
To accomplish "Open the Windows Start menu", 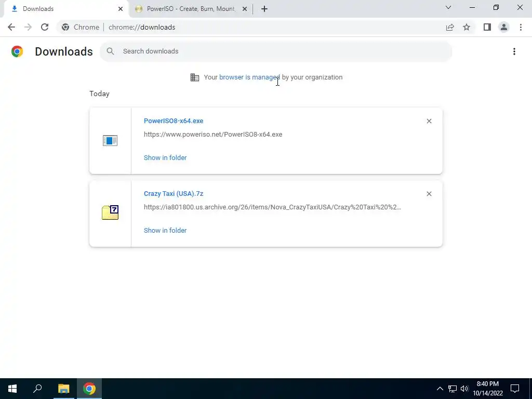I will [x=12, y=389].
